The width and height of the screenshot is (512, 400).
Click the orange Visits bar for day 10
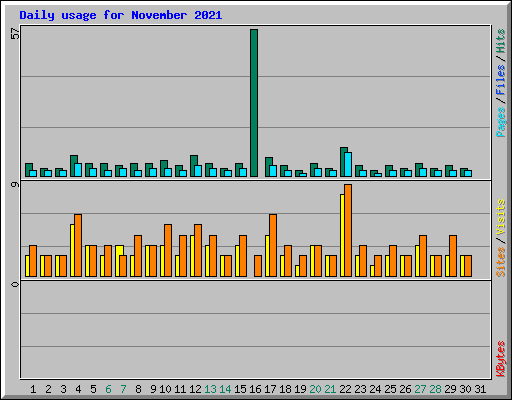(x=168, y=250)
